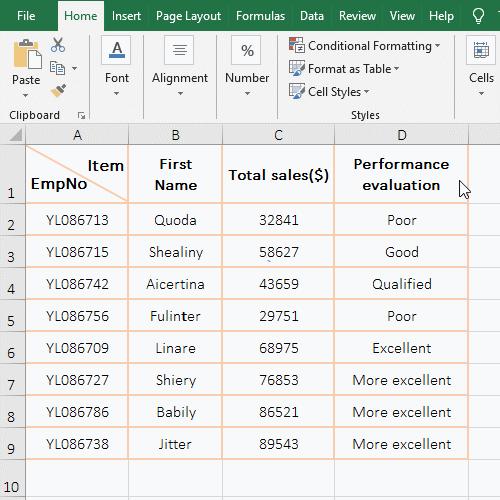This screenshot has width=500, height=500.
Task: Open the Copy dropdown arrow
Action: pyautogui.click(x=74, y=68)
